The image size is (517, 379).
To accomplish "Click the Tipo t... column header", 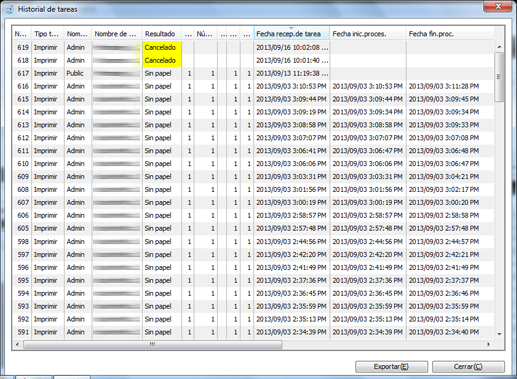I will coord(47,34).
